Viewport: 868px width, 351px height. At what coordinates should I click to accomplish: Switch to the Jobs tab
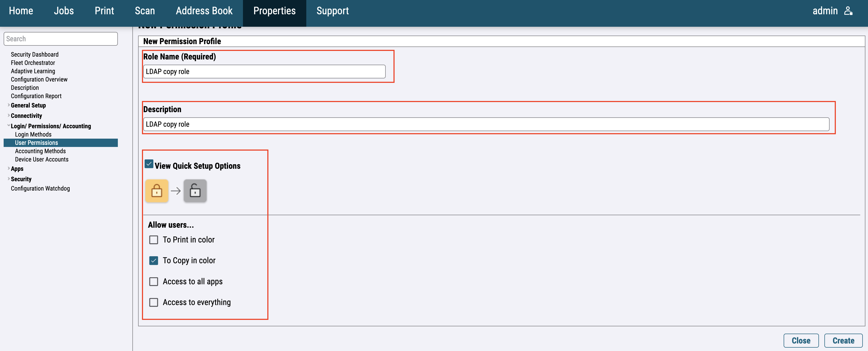point(64,11)
